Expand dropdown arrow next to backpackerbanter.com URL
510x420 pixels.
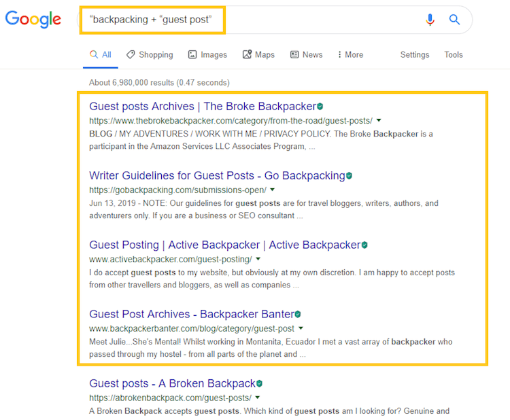click(301, 328)
